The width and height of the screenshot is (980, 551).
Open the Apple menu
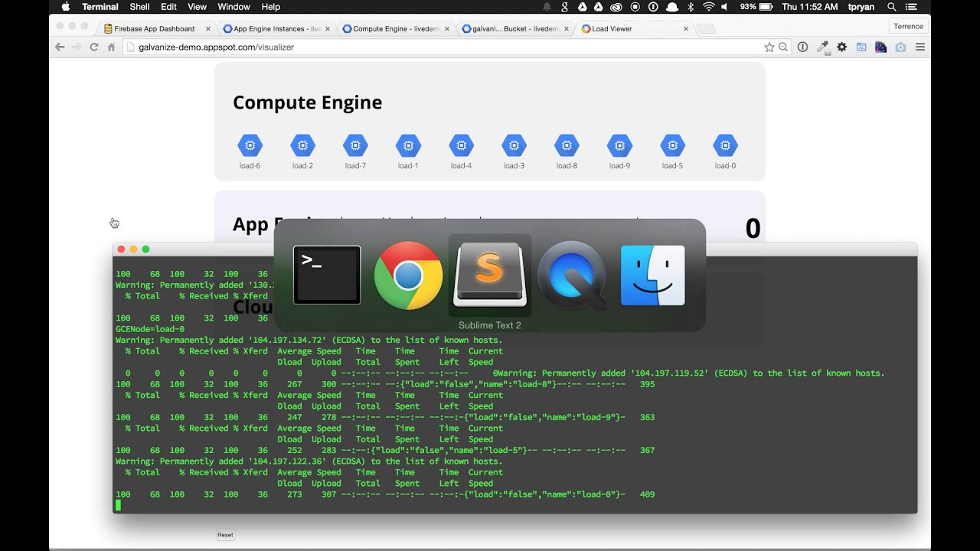[x=65, y=7]
